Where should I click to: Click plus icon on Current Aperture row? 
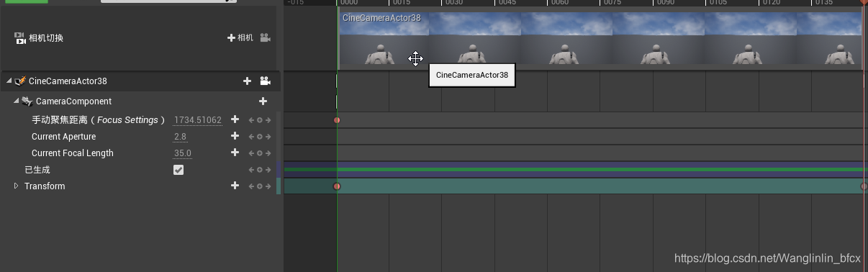click(x=235, y=136)
